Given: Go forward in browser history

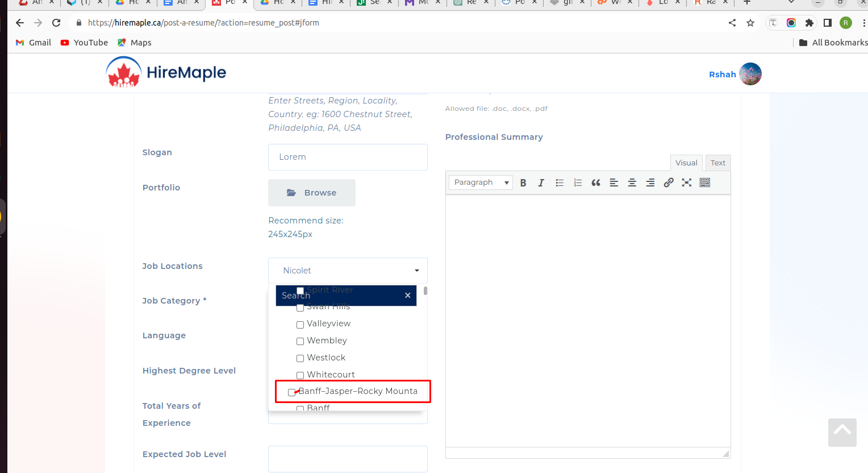Looking at the screenshot, I should click(38, 23).
